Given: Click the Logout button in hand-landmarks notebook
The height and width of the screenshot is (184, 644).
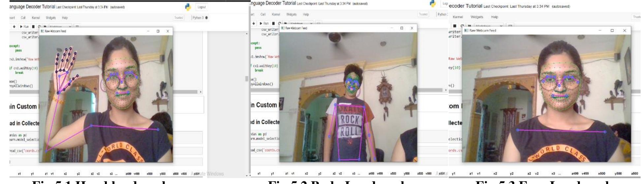Looking at the screenshot, I should [201, 7].
